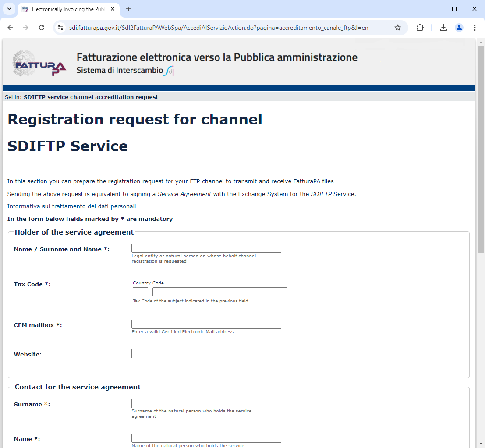Open Chrome three-dot menu

[474, 28]
